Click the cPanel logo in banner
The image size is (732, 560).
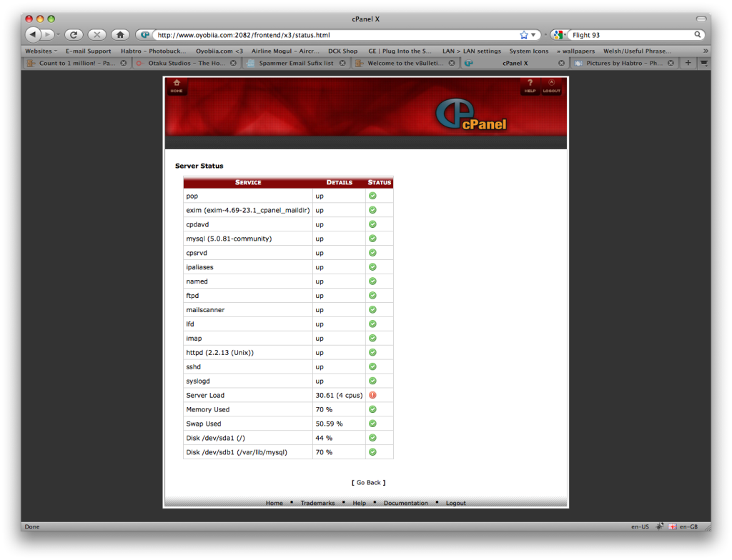tap(471, 115)
